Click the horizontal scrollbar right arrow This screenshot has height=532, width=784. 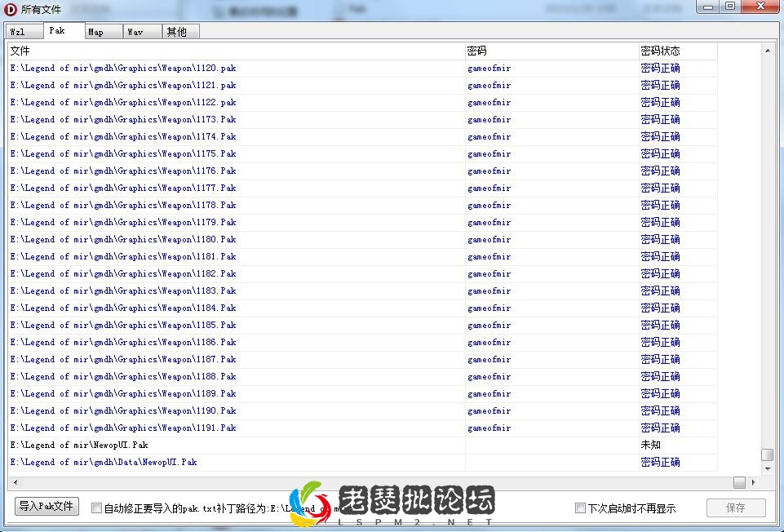point(755,483)
